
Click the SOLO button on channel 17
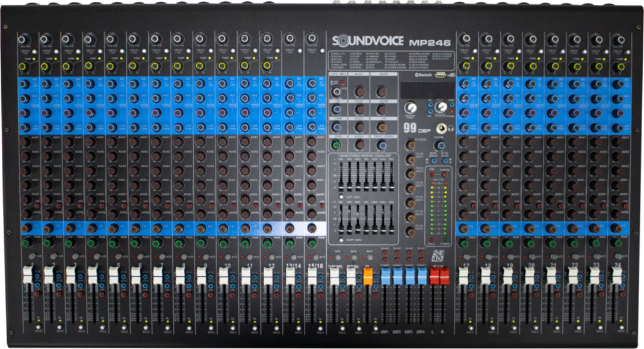471,328
